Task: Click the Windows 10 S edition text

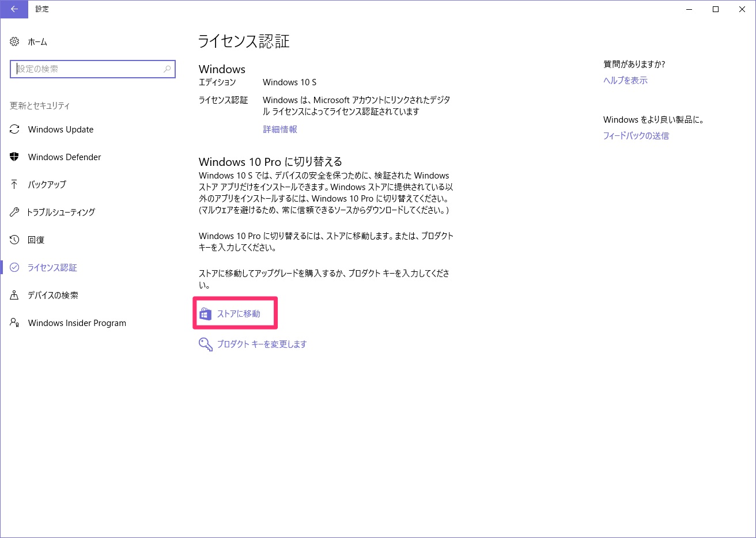Action: tap(290, 82)
